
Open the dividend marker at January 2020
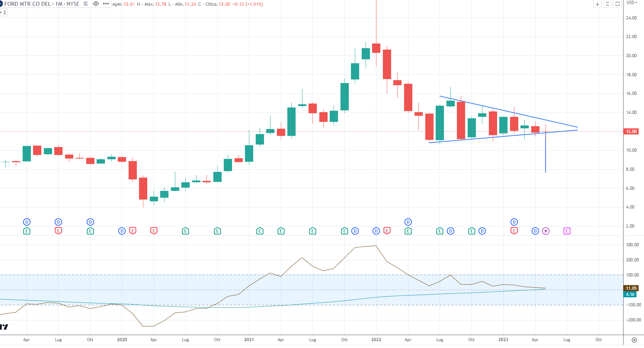(122, 231)
